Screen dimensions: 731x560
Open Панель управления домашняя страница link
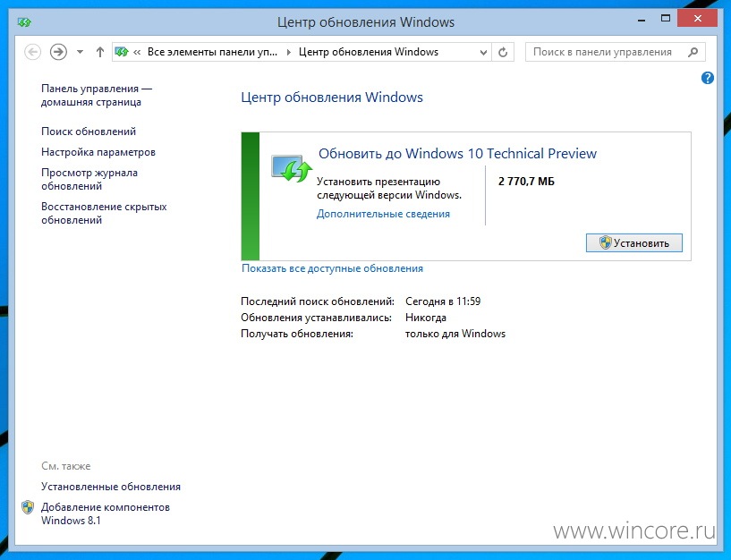(x=97, y=95)
